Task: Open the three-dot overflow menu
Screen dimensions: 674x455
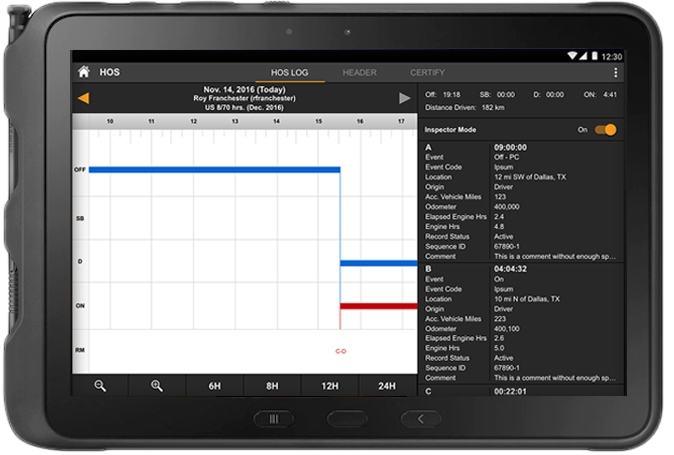Action: [x=616, y=73]
